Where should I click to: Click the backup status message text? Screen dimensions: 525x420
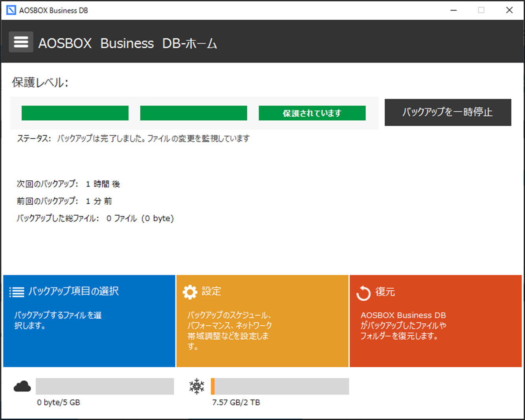[153, 138]
